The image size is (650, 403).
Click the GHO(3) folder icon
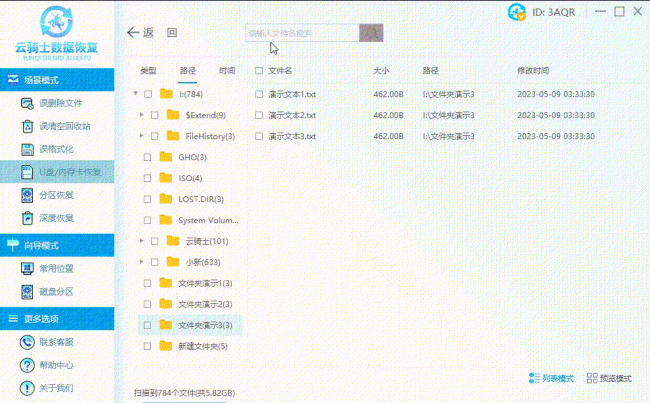[x=166, y=157]
